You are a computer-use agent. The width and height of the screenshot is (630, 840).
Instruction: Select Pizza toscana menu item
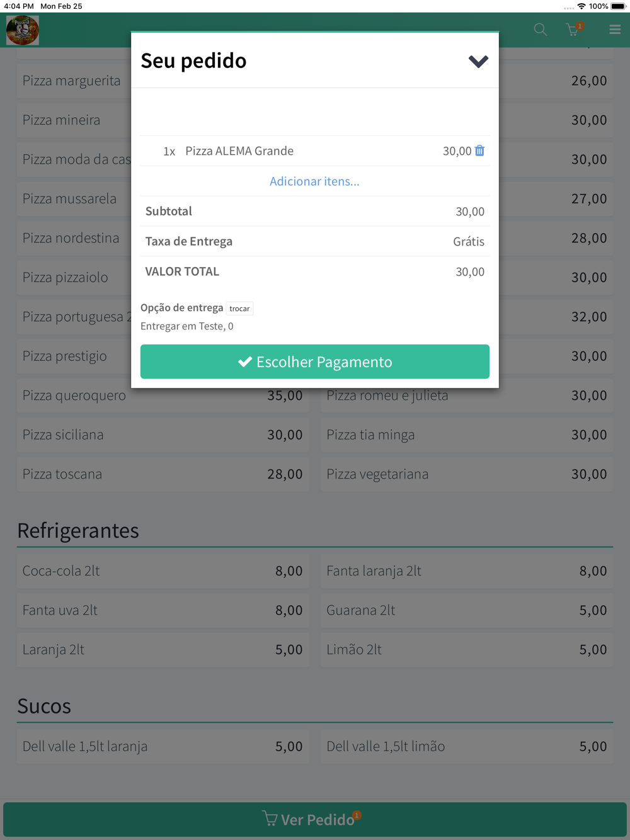[163, 474]
